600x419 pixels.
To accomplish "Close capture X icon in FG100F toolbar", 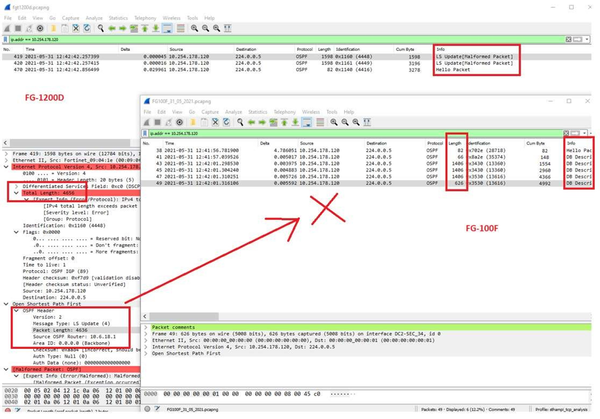I will [215, 122].
